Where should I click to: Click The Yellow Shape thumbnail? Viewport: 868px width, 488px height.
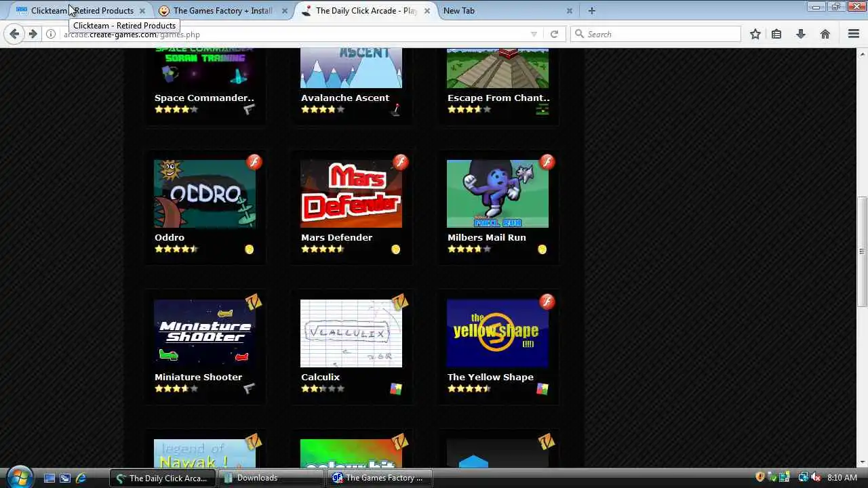[x=498, y=333]
